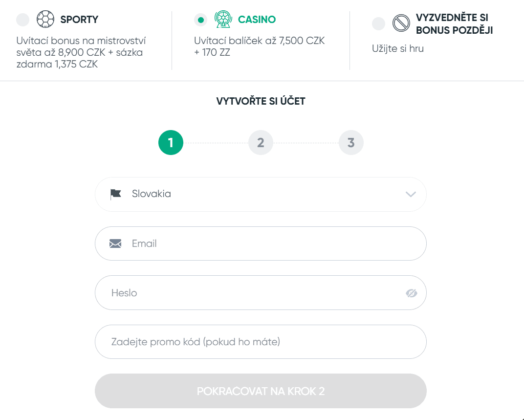Go to step 1 circle
This screenshot has height=420, width=524.
click(x=171, y=142)
